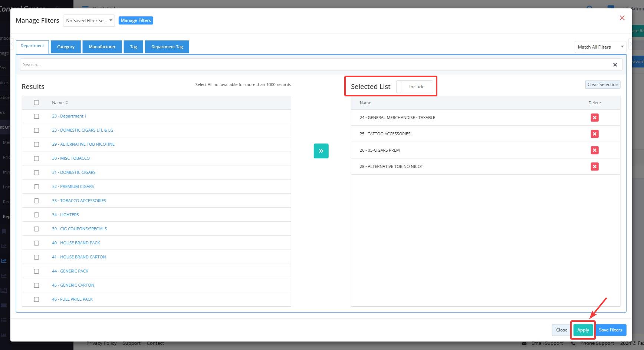This screenshot has width=644, height=350.
Task: Remove 26 - 05-CIGARS PREM from selected list
Action: click(594, 150)
